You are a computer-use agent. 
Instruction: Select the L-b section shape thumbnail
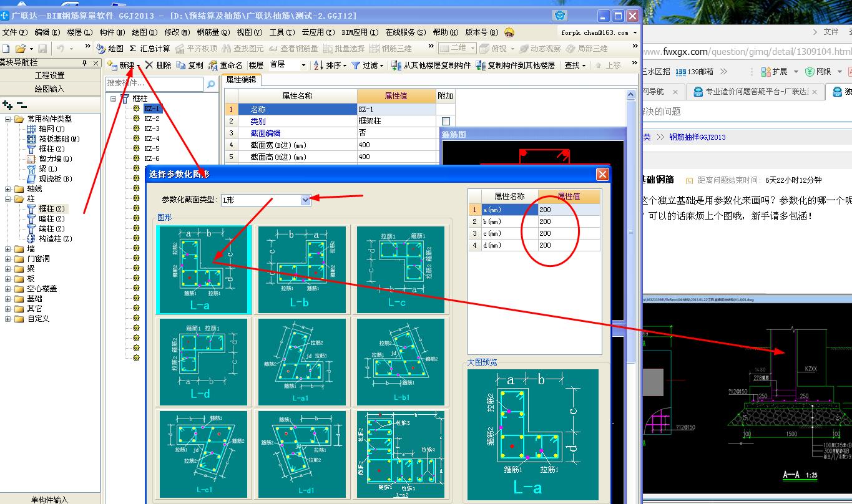[x=301, y=269]
